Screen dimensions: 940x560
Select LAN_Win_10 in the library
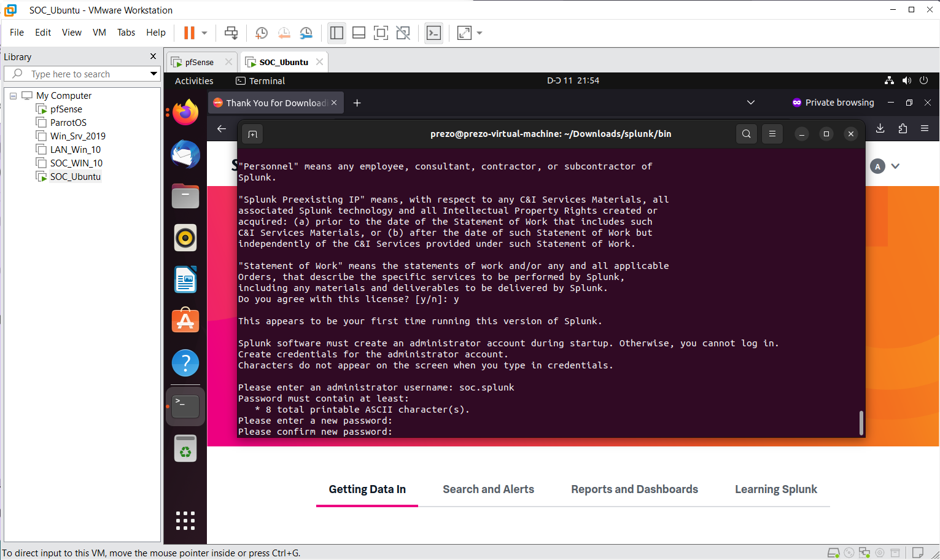point(75,150)
